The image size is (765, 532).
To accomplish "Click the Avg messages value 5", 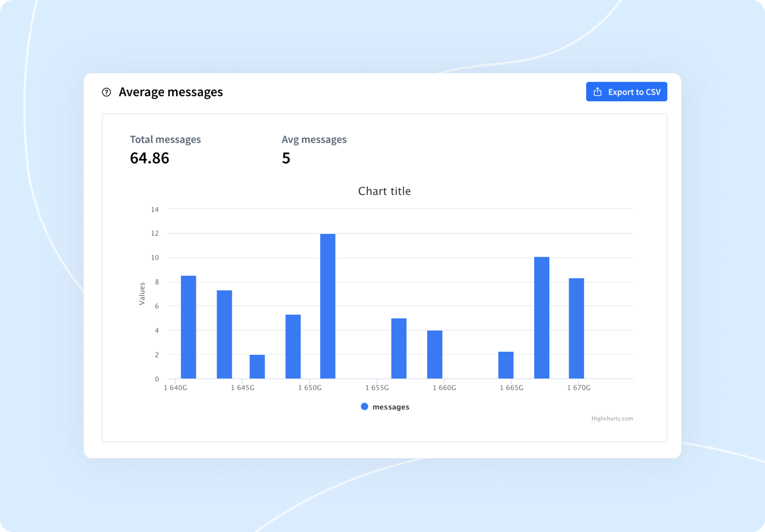I will click(286, 158).
